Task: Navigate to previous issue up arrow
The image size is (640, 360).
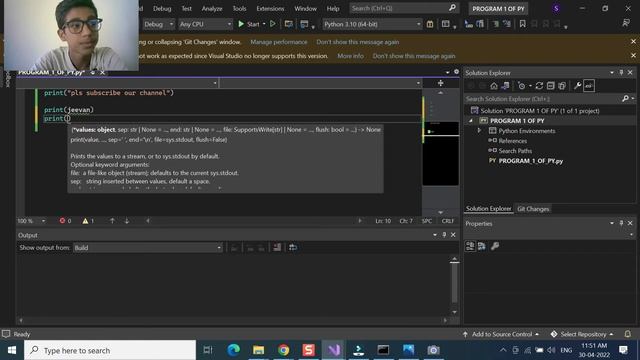Action: coord(112,221)
